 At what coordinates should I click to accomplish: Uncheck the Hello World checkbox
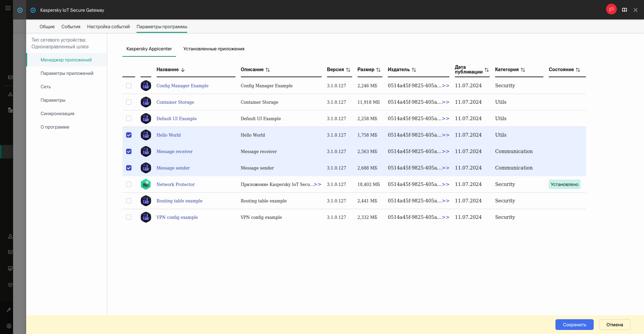(x=129, y=135)
